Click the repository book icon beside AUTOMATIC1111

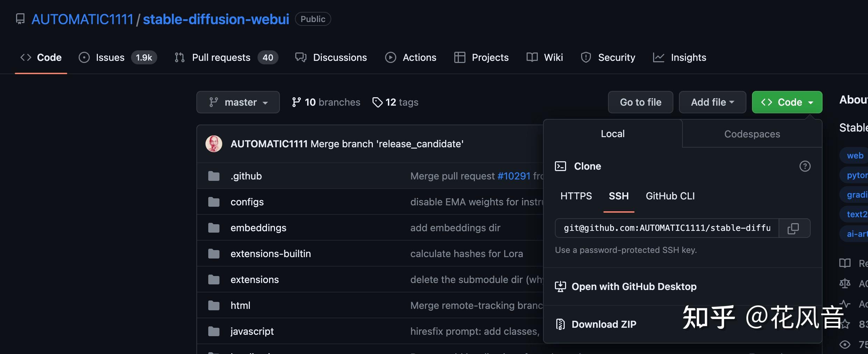[x=20, y=19]
